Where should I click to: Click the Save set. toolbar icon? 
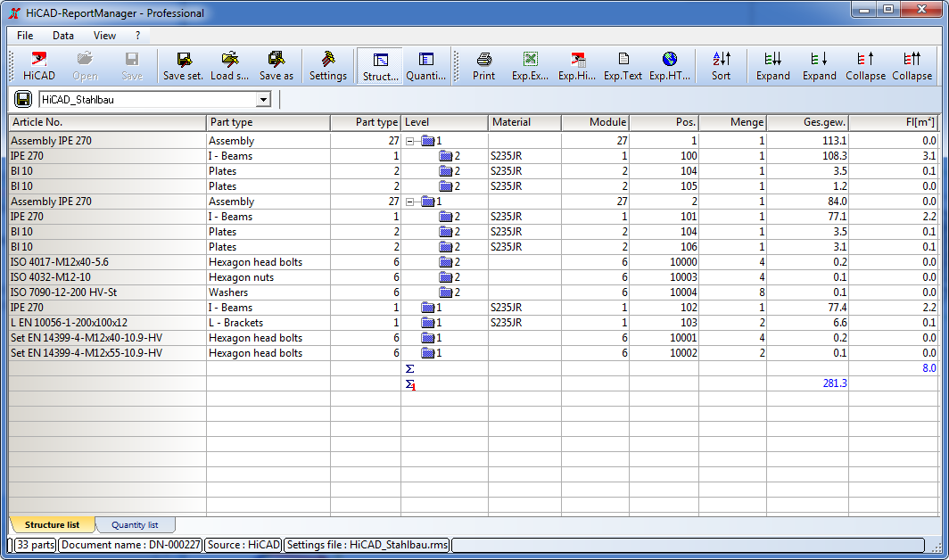184,66
